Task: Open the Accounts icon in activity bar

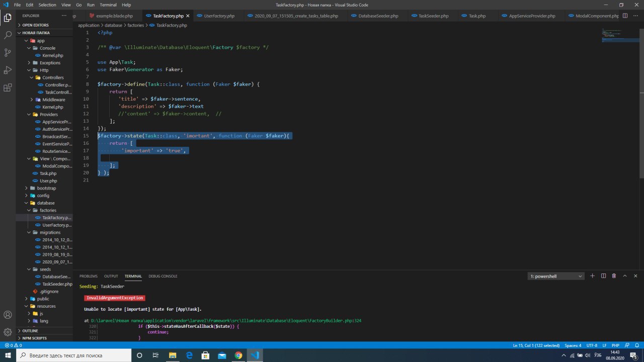Action: pos(8,315)
